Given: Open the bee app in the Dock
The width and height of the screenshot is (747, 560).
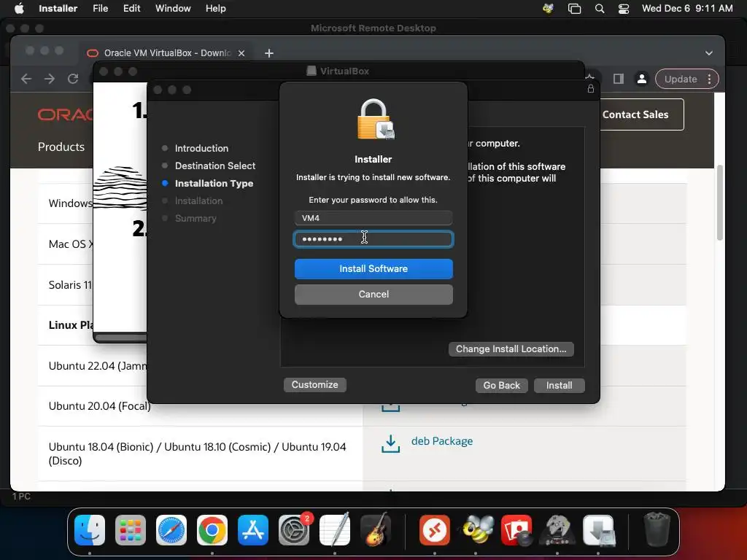Looking at the screenshot, I should [476, 529].
